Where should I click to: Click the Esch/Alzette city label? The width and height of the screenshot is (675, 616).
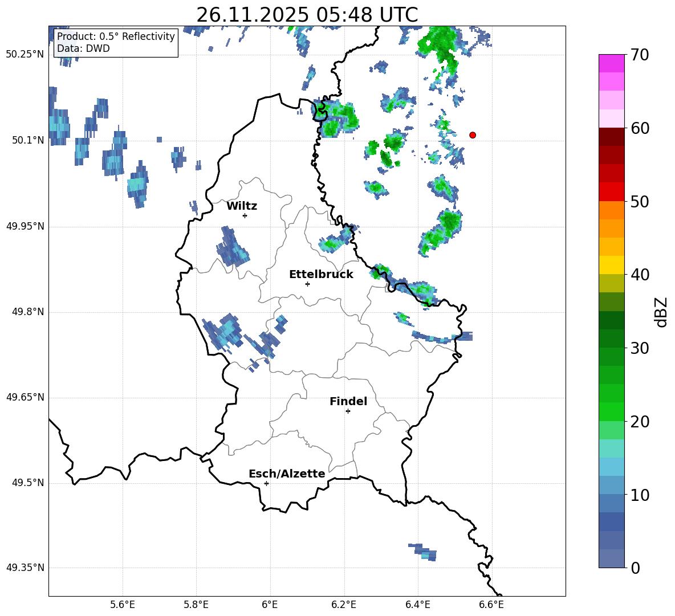287,474
